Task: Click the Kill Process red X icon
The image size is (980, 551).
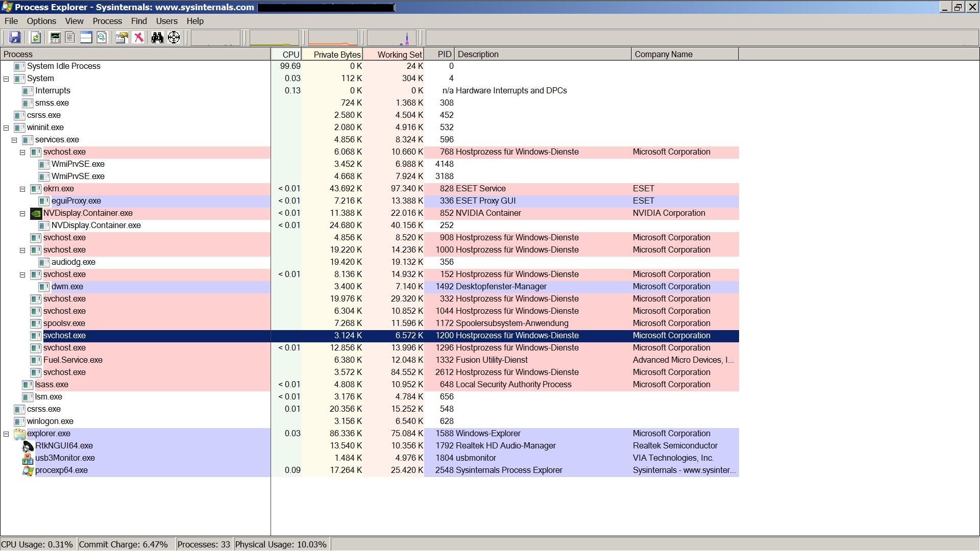Action: 138,37
